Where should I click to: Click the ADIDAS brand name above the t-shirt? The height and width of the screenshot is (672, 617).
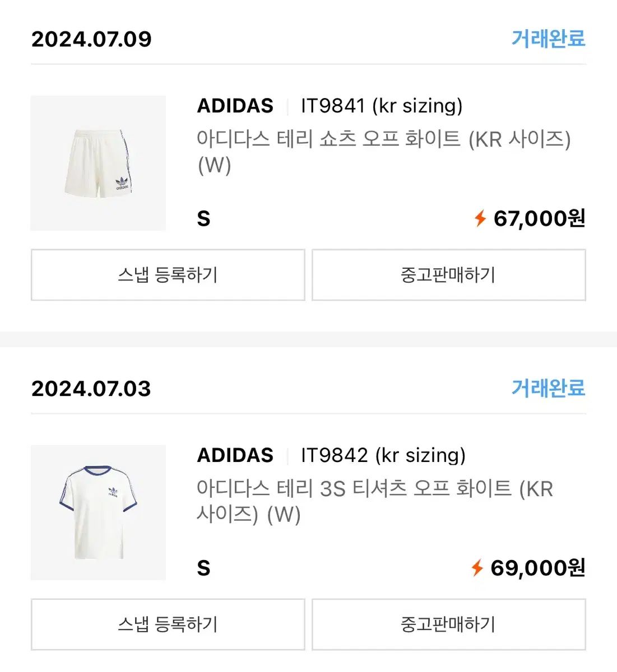(x=235, y=455)
